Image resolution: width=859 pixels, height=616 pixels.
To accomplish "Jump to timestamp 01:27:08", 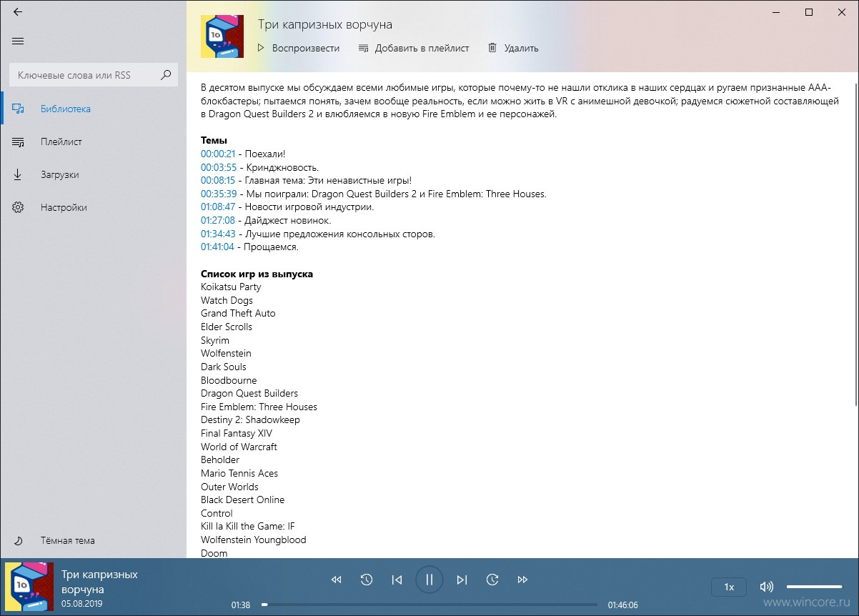I will (x=218, y=221).
